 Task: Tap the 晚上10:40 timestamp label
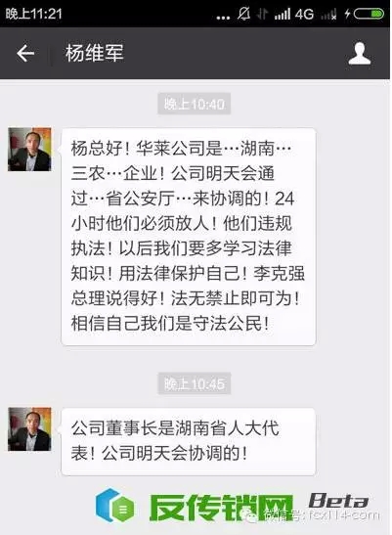[x=195, y=104]
